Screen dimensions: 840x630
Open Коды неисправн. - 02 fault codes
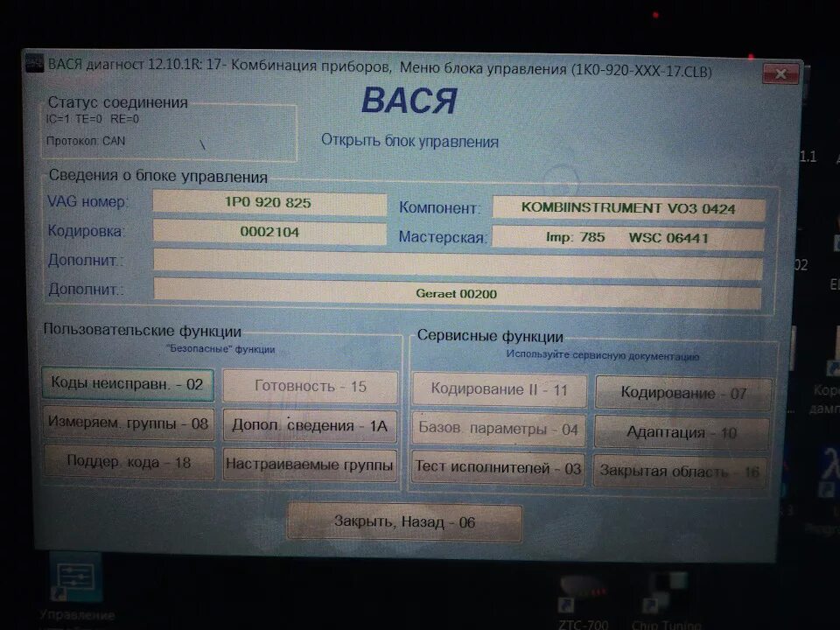click(x=128, y=384)
